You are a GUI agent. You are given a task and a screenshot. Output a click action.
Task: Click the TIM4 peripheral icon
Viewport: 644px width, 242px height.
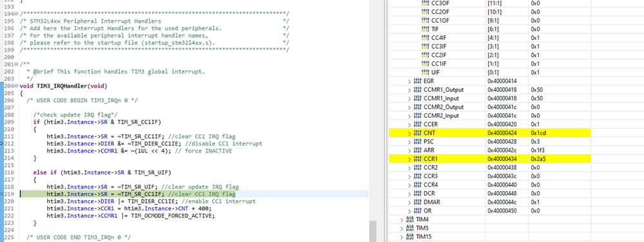410,219
